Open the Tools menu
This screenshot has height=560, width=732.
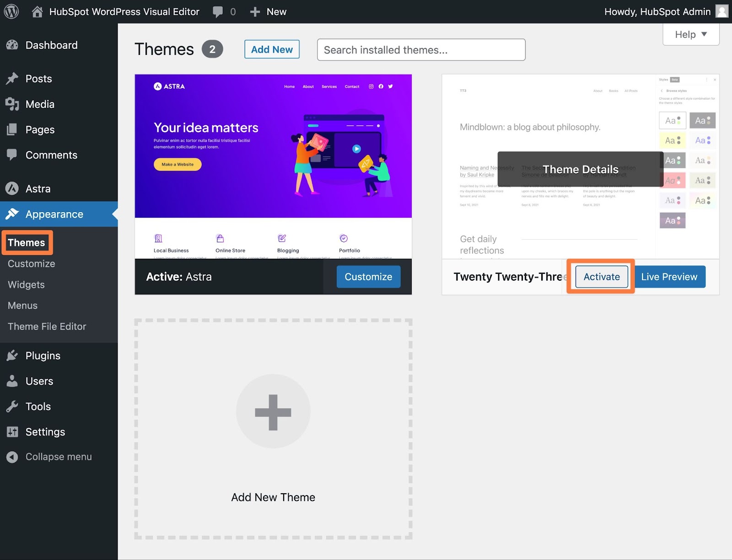(x=38, y=406)
